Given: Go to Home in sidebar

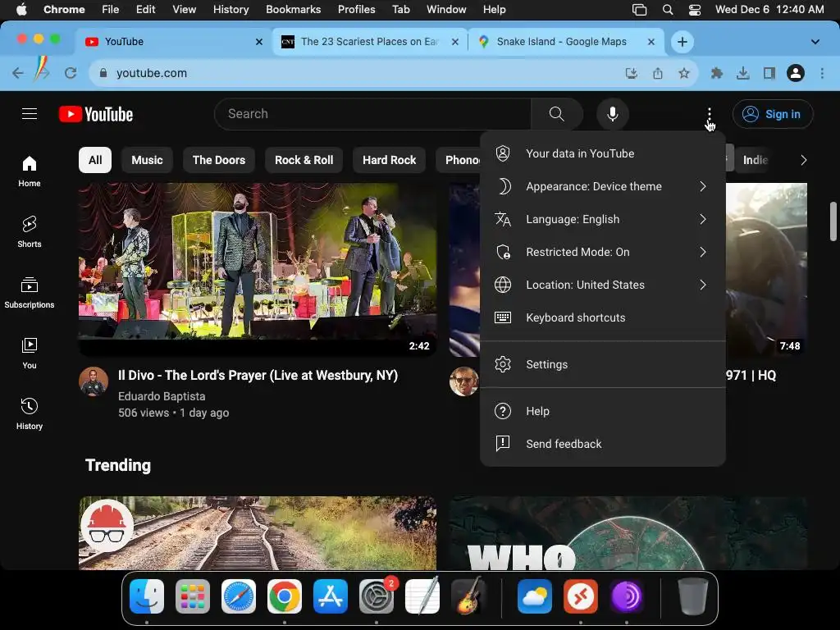Looking at the screenshot, I should click(30, 171).
